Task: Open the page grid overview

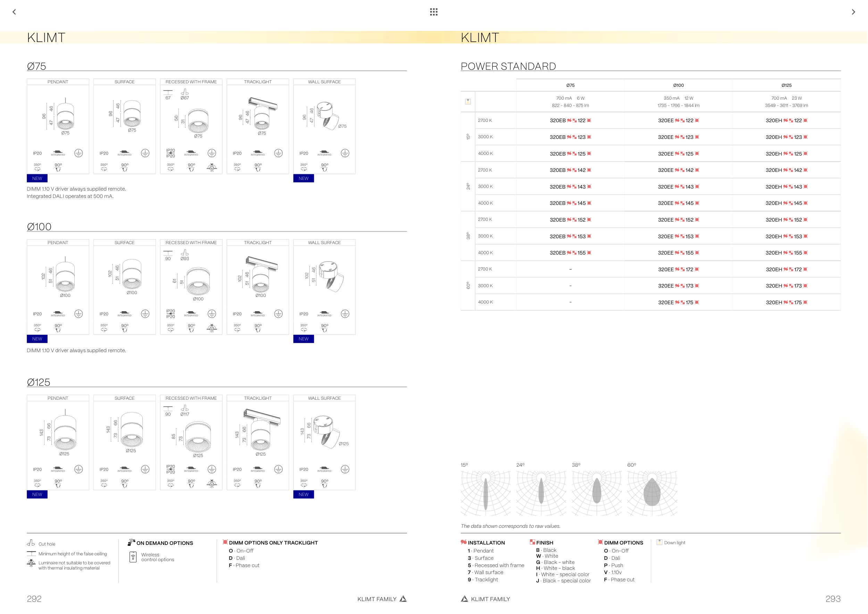Action: [x=434, y=12]
